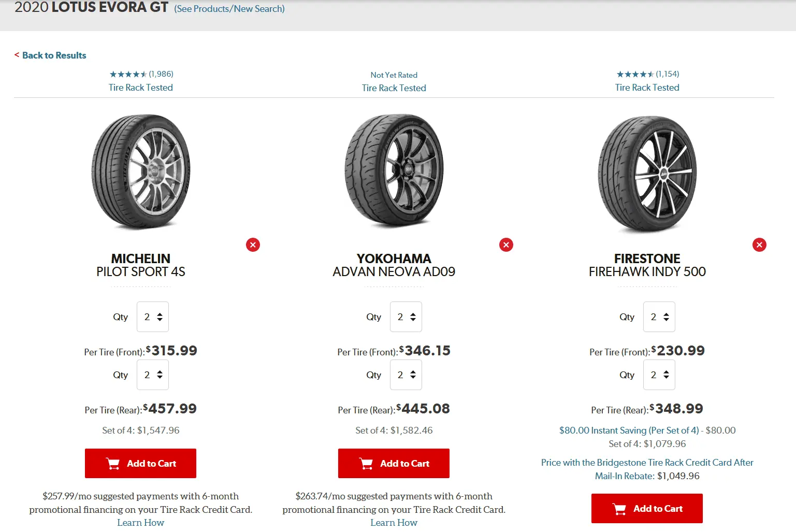Open Firestone front tire quantity dropdown
Screen dimensions: 796x532
click(659, 317)
